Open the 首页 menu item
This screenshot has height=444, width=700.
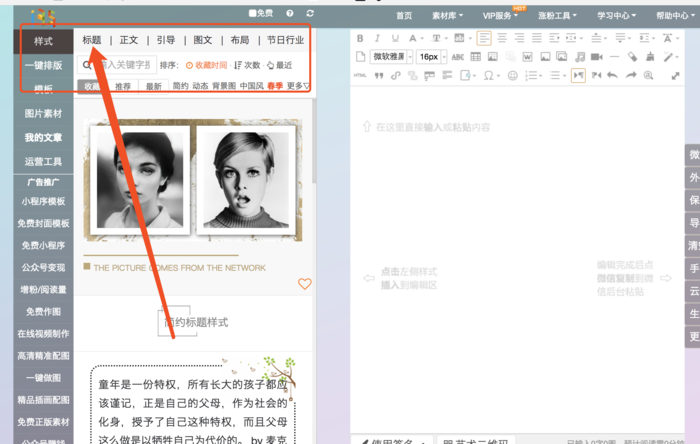[404, 16]
